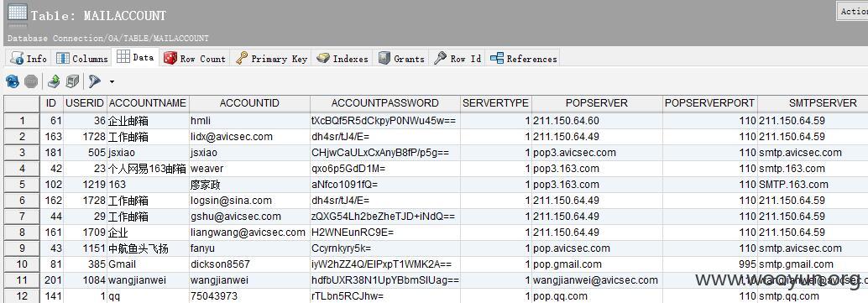Click the SMTPSERVER column header

click(x=812, y=103)
